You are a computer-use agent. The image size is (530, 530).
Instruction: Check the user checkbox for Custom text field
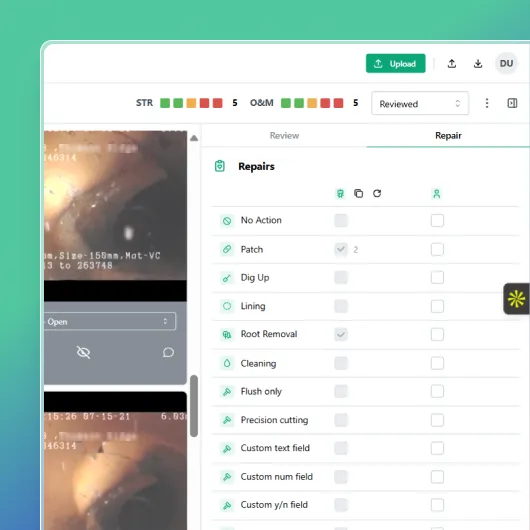437,448
